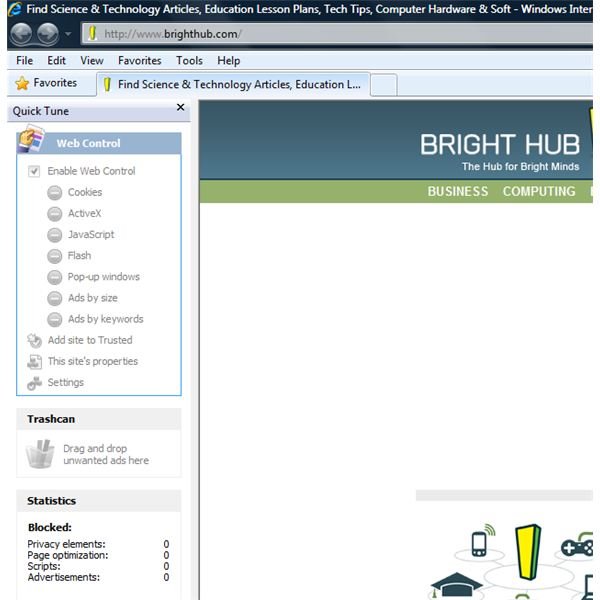Click the Web Control header icon

pyautogui.click(x=31, y=139)
